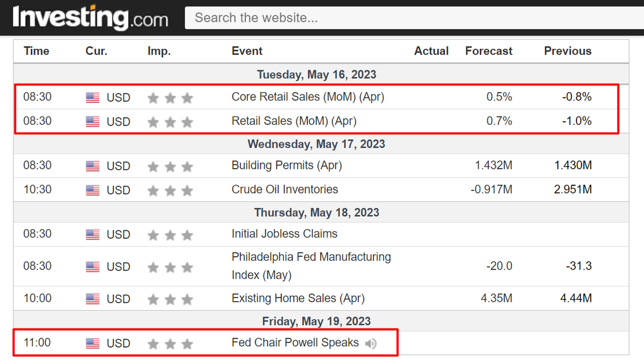Click the website search field
This screenshot has width=644, height=363.
pos(414,17)
